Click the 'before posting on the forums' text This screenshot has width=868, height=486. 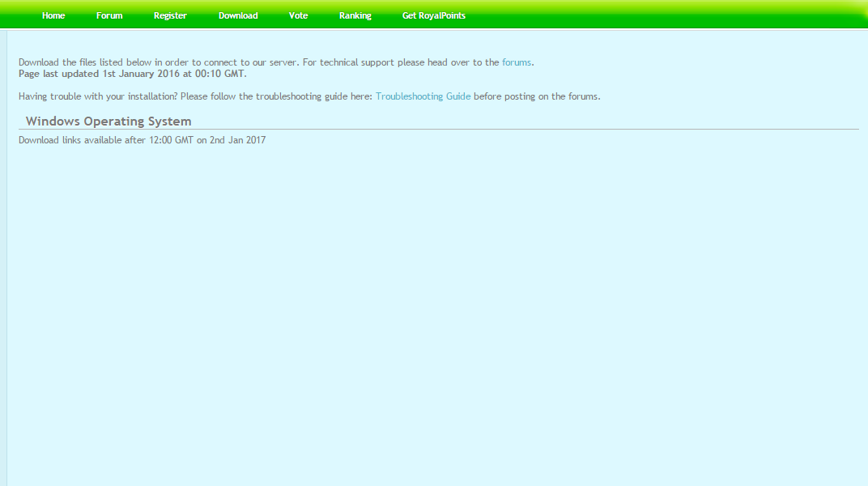(x=536, y=96)
